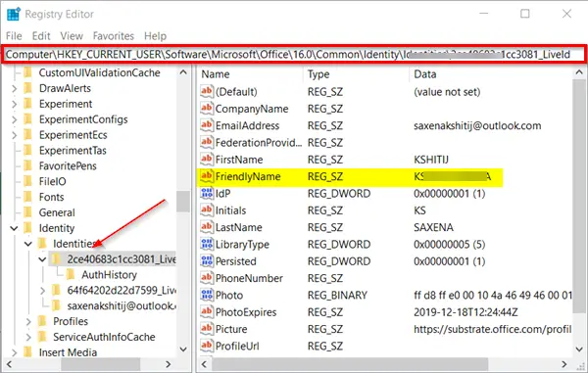This screenshot has height=373, width=588.
Task: Click the EmailAddress string value icon
Action: click(207, 125)
